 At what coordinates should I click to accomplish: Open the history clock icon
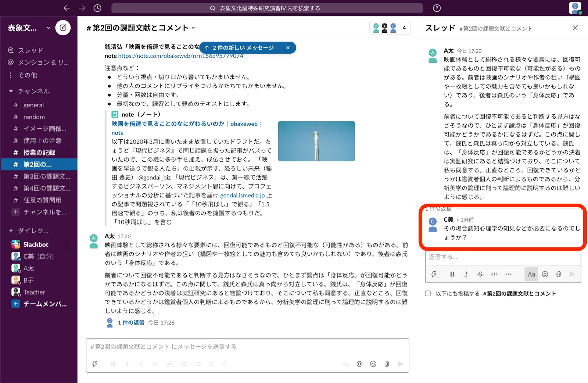point(97,8)
